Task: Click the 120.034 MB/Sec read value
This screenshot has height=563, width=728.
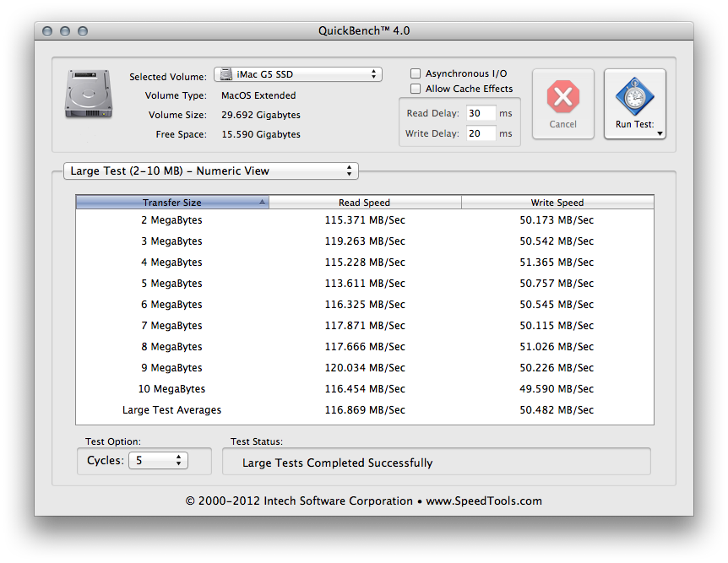Action: 365,368
